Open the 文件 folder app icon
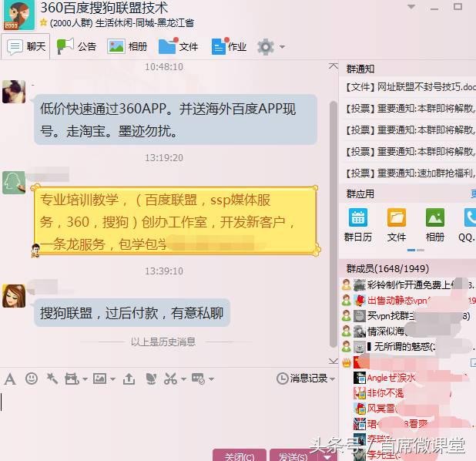 point(397,217)
